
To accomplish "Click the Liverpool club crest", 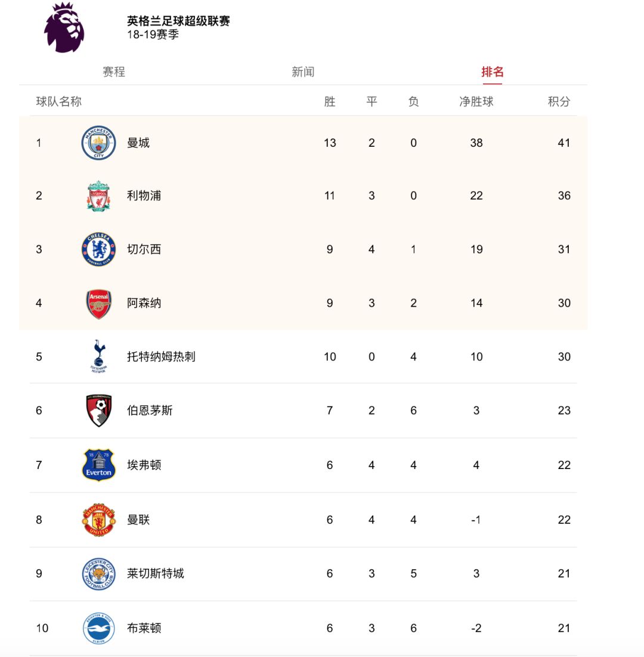I will tap(98, 196).
